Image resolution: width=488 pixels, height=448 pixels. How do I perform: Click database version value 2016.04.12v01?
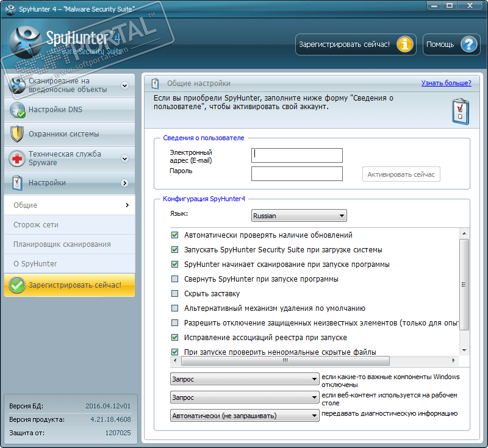click(x=109, y=406)
